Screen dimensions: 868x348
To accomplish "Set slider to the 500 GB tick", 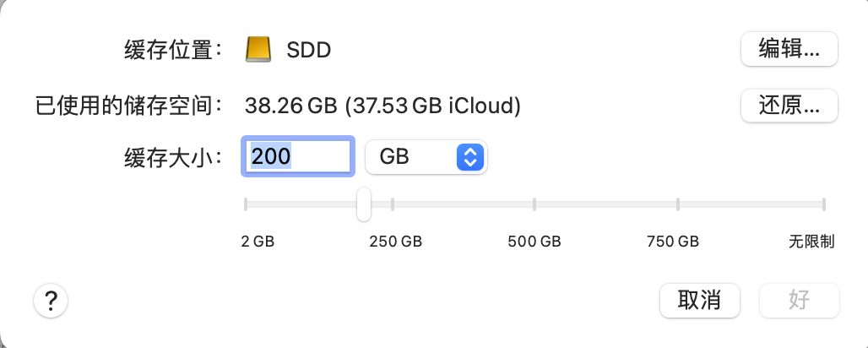I will coord(535,204).
